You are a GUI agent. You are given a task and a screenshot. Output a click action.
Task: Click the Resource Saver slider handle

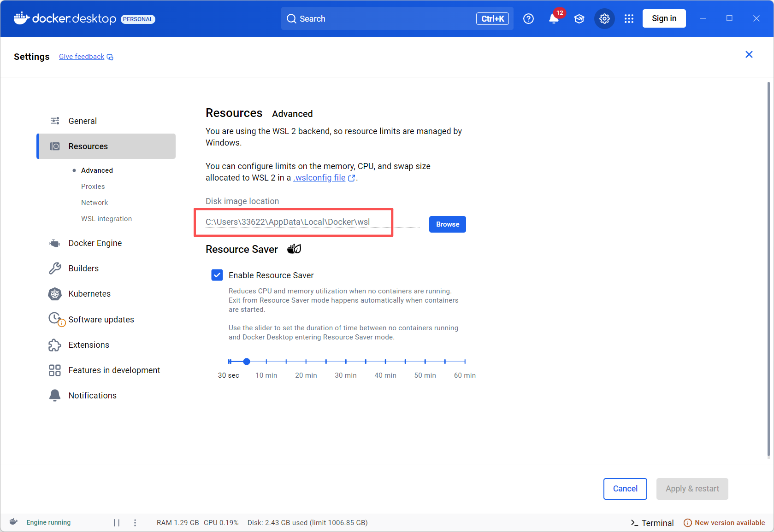(247, 362)
